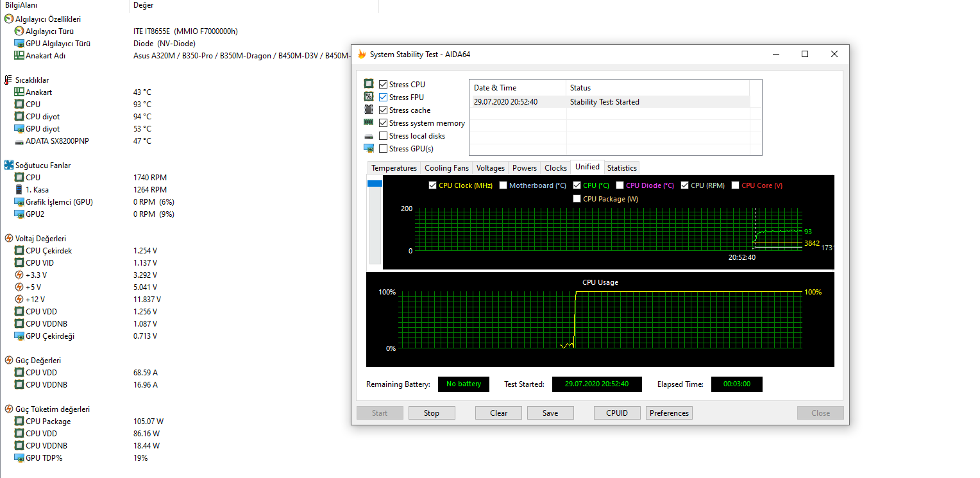Click the GPU2 fan row icon
The width and height of the screenshot is (980, 478).
19,214
